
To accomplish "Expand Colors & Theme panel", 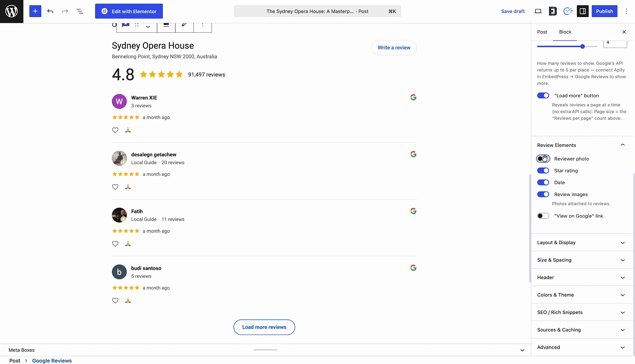I will click(582, 295).
